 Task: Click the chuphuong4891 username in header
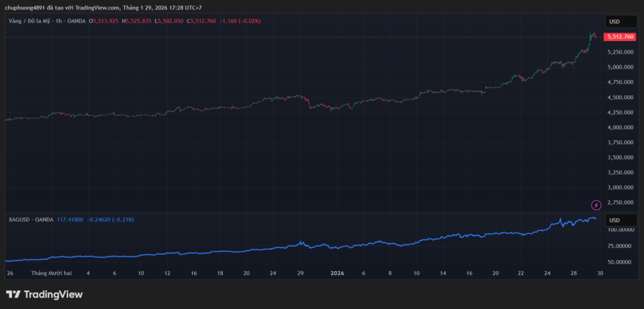[x=25, y=8]
